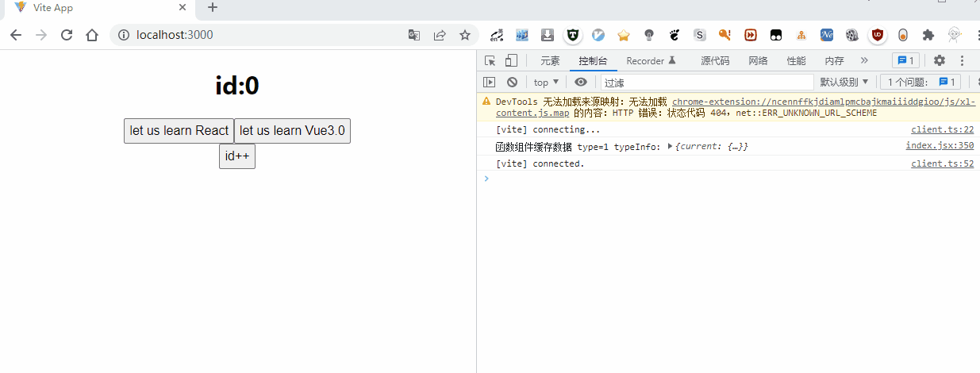Click the 过滤 console filter field

[x=706, y=82]
